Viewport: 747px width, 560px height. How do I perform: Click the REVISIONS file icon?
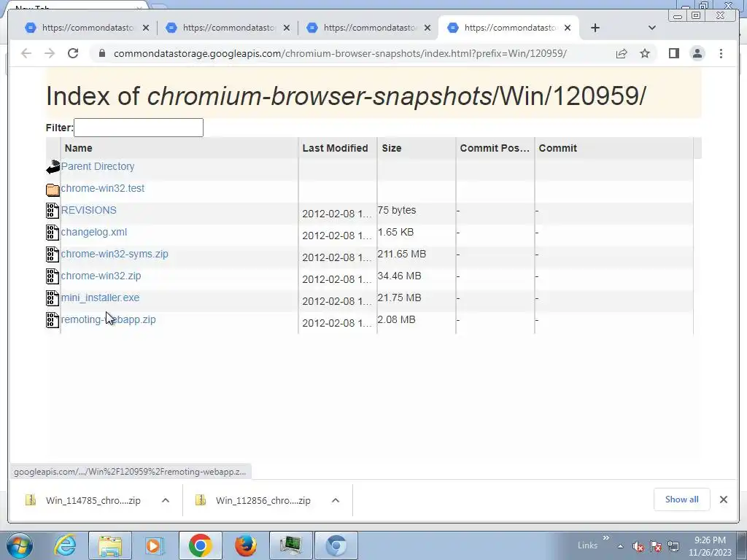click(x=53, y=211)
